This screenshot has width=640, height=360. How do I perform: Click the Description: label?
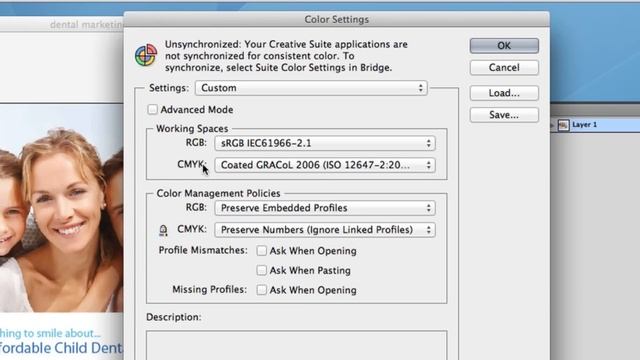click(173, 317)
